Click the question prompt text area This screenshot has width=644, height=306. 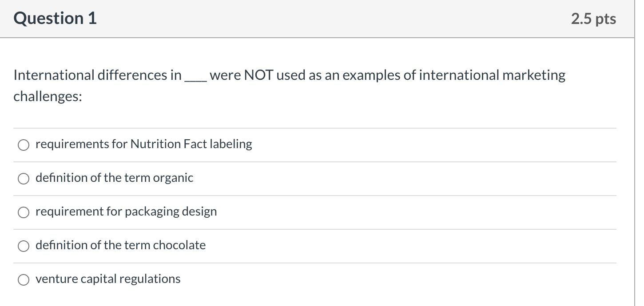click(x=289, y=85)
